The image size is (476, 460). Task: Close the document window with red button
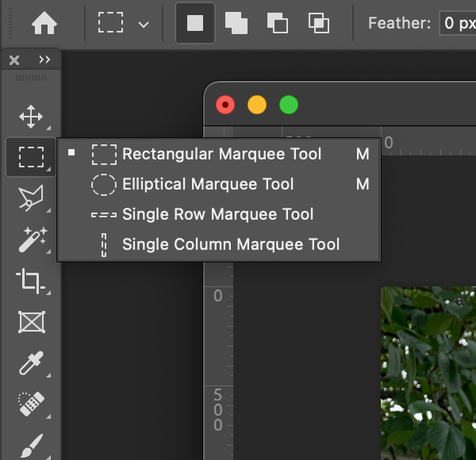(x=225, y=105)
